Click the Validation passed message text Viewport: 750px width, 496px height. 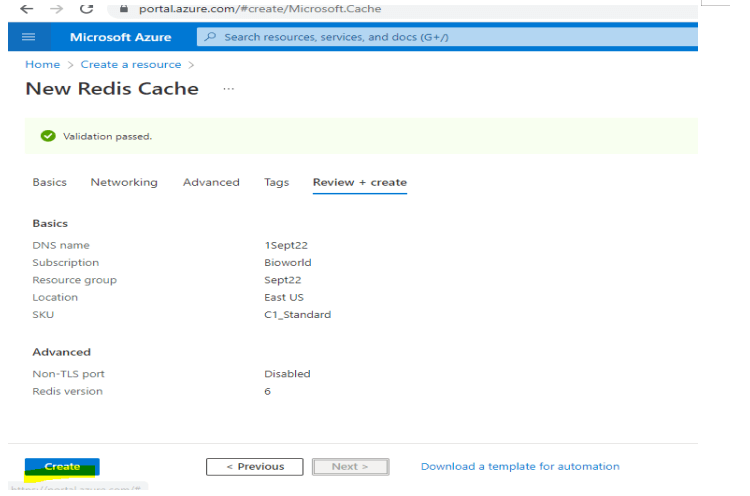pyautogui.click(x=107, y=136)
